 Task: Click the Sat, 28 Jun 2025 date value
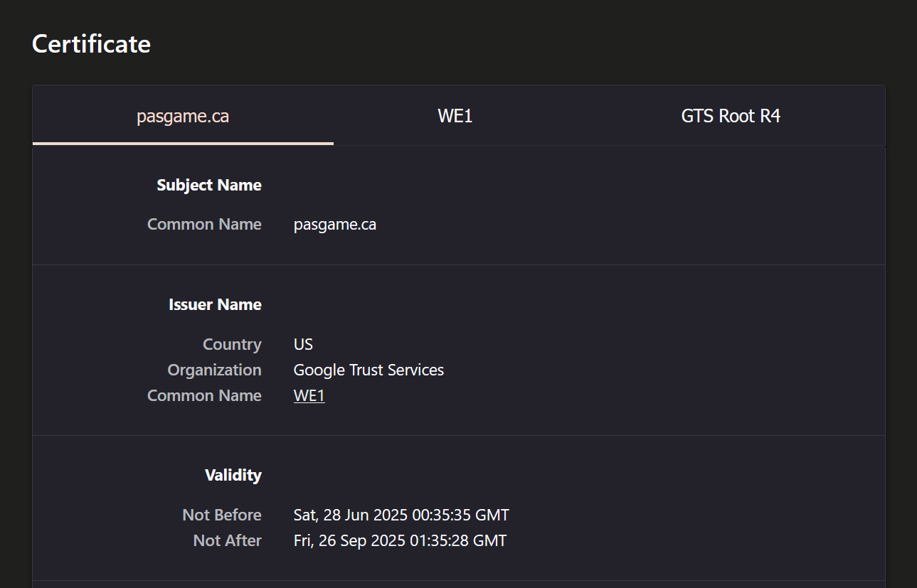tap(401, 515)
